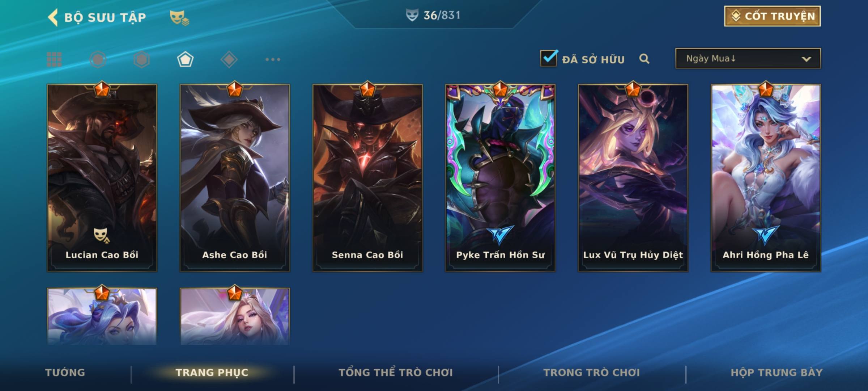
Task: Select the all-skins grid filter icon
Action: click(x=54, y=59)
